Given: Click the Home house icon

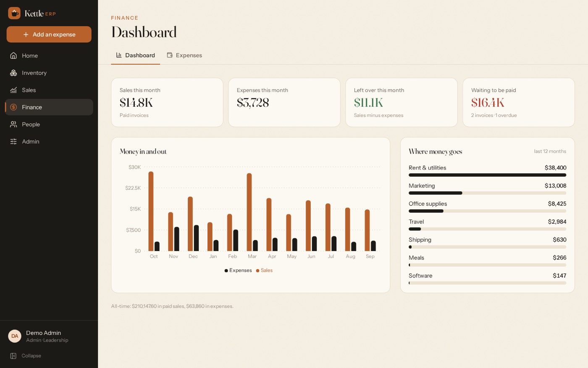Looking at the screenshot, I should point(13,56).
